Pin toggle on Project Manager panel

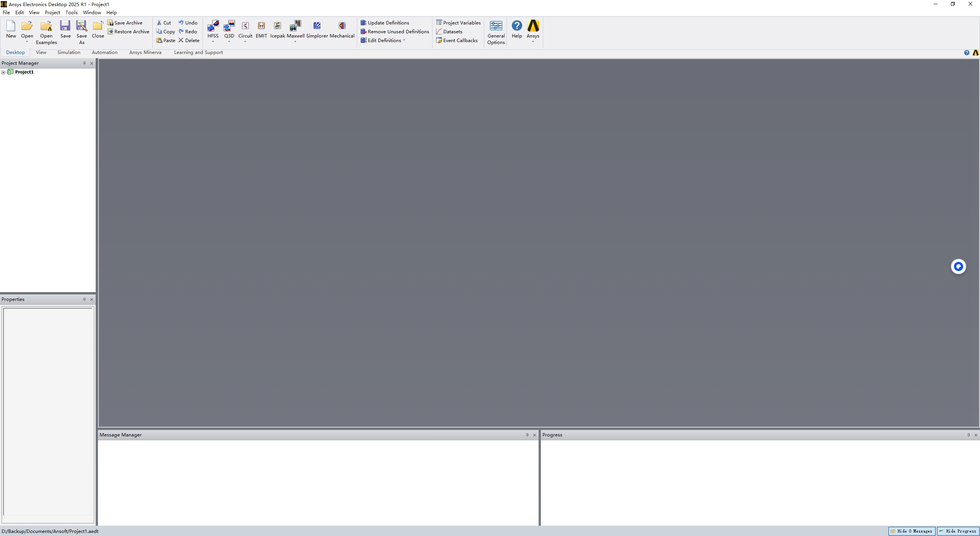(84, 63)
